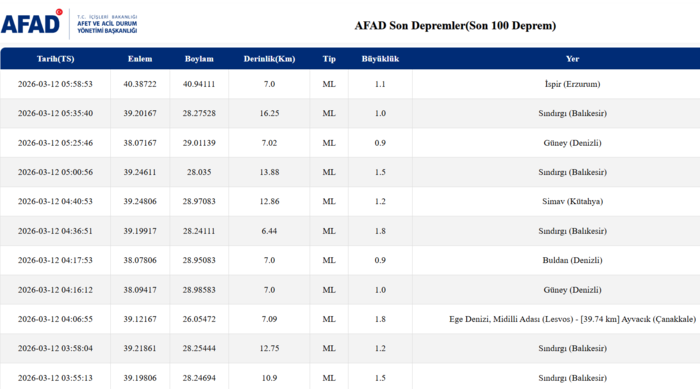Screen dimensions: 700x389
Task: Select date cell 2026-03-12 04:36:51
Action: pyautogui.click(x=55, y=231)
